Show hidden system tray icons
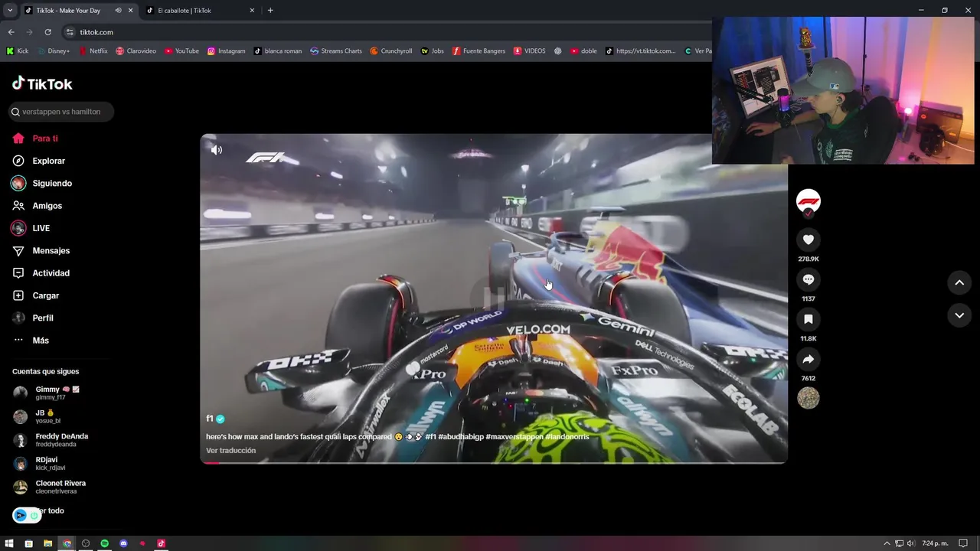The height and width of the screenshot is (551, 980). (x=887, y=543)
